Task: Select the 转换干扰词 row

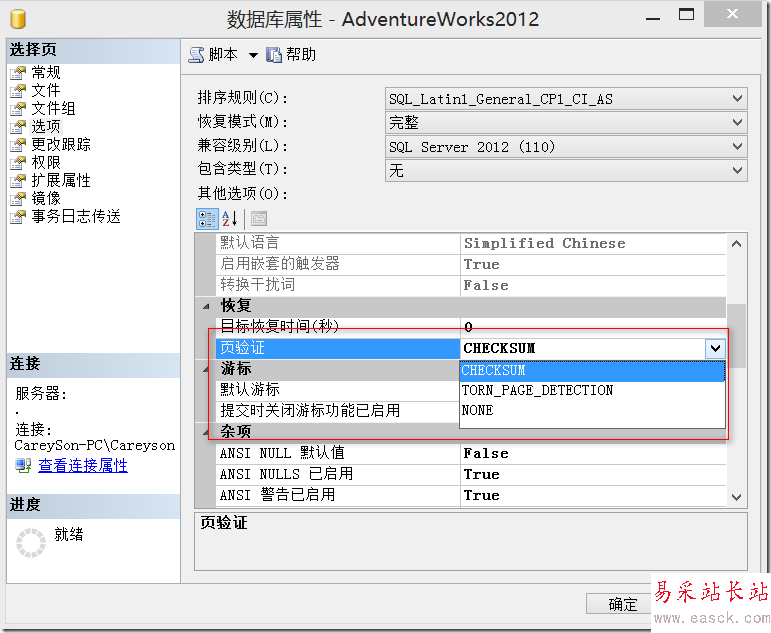Action: (471, 285)
